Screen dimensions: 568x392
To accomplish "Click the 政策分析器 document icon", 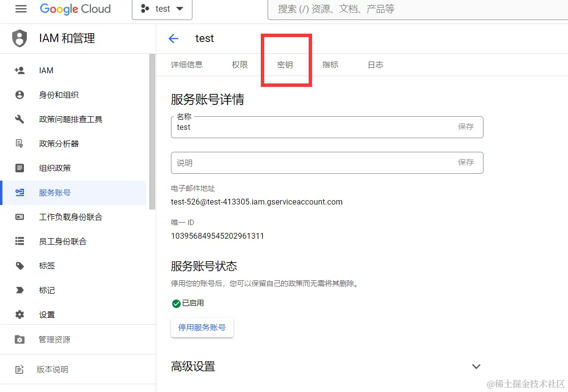I will click(x=20, y=144).
